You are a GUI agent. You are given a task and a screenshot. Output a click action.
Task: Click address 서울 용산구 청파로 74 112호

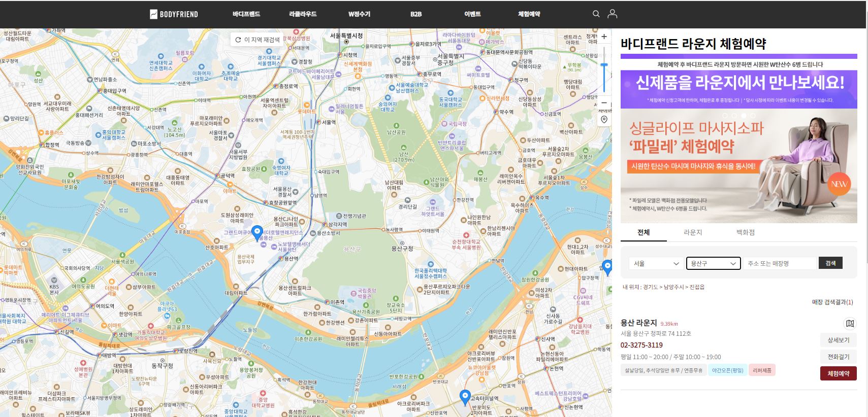click(x=656, y=334)
